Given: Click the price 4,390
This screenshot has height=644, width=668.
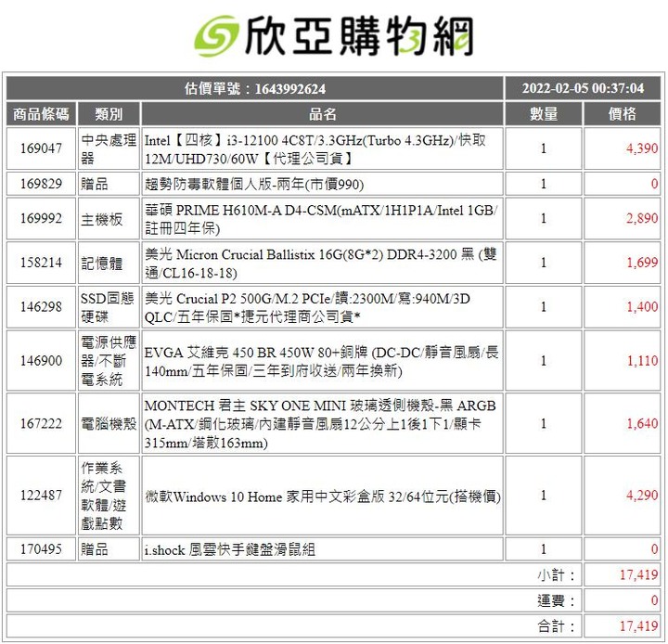Looking at the screenshot, I should point(642,148).
